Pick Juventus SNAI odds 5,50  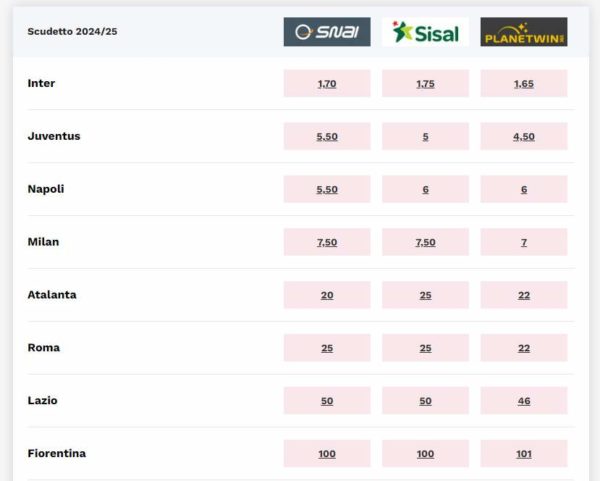327,137
